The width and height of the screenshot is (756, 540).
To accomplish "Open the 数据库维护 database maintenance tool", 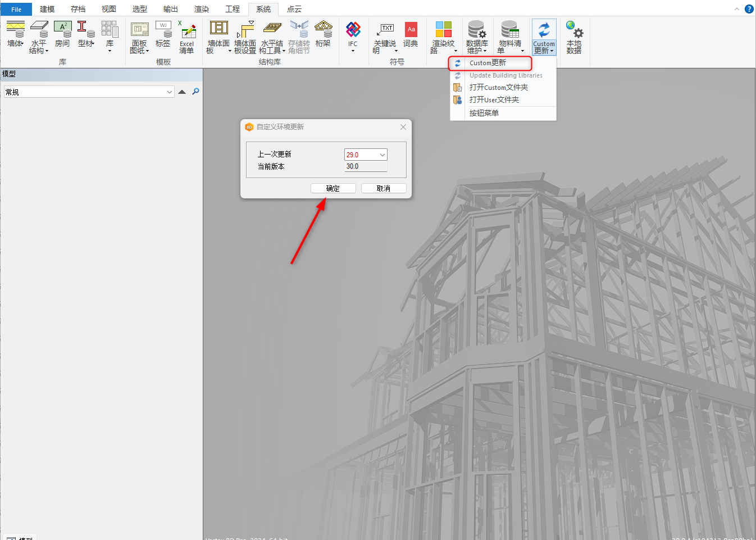I will [x=476, y=37].
